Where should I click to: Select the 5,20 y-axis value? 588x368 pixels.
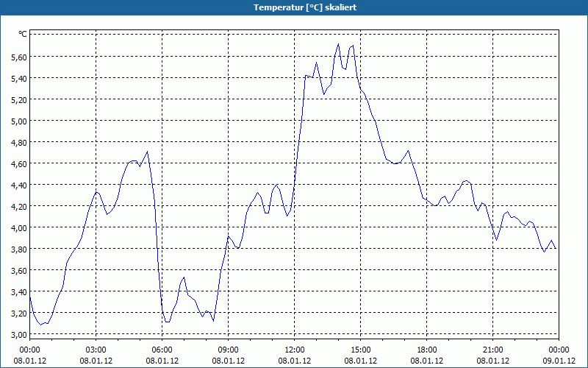point(19,99)
